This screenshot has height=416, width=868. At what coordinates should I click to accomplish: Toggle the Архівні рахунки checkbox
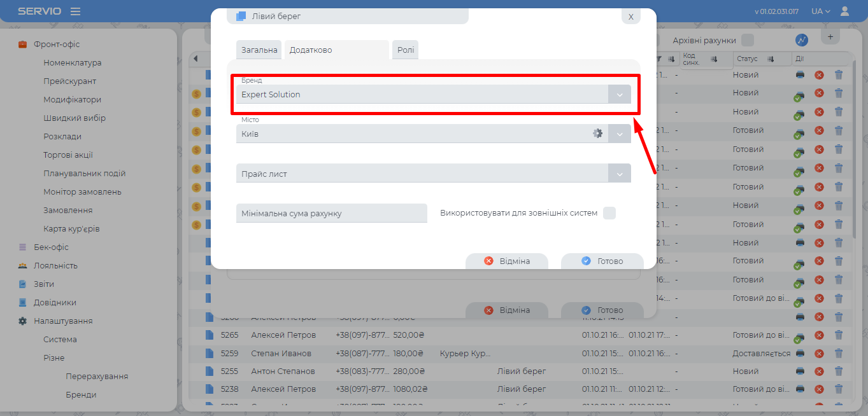tap(748, 40)
